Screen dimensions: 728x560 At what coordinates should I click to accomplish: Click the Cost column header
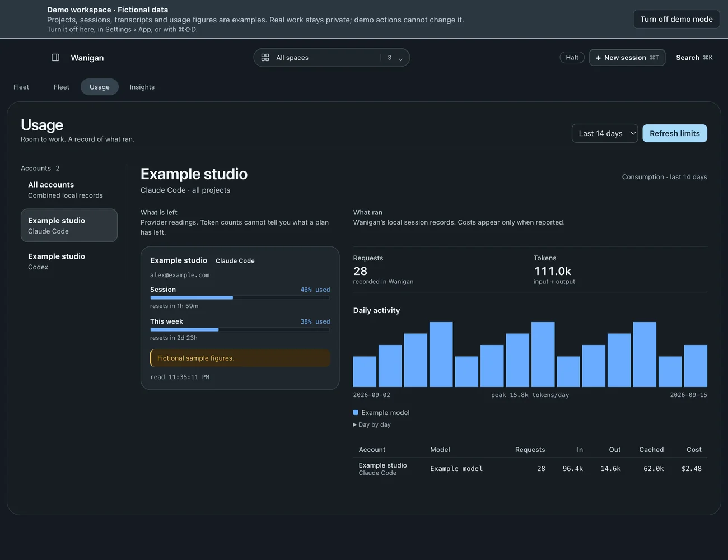pyautogui.click(x=694, y=450)
